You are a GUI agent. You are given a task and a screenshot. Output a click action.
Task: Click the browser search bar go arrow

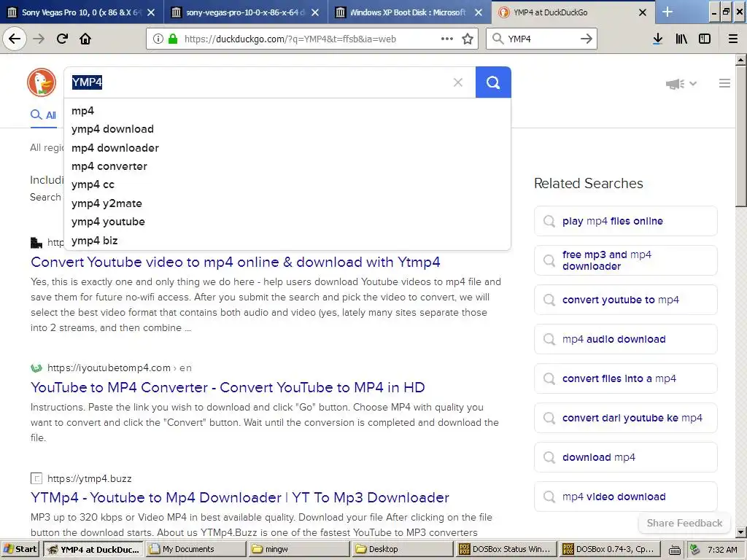click(x=587, y=39)
